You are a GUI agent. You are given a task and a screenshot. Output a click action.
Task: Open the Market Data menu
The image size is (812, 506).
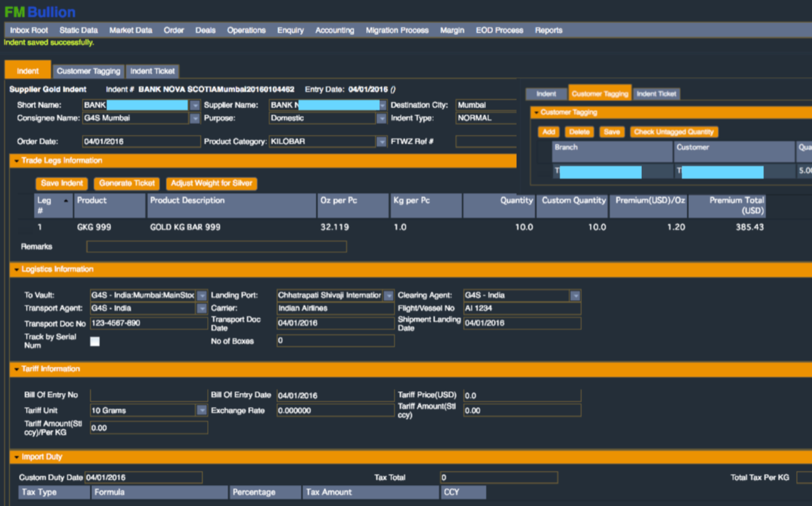coord(131,30)
